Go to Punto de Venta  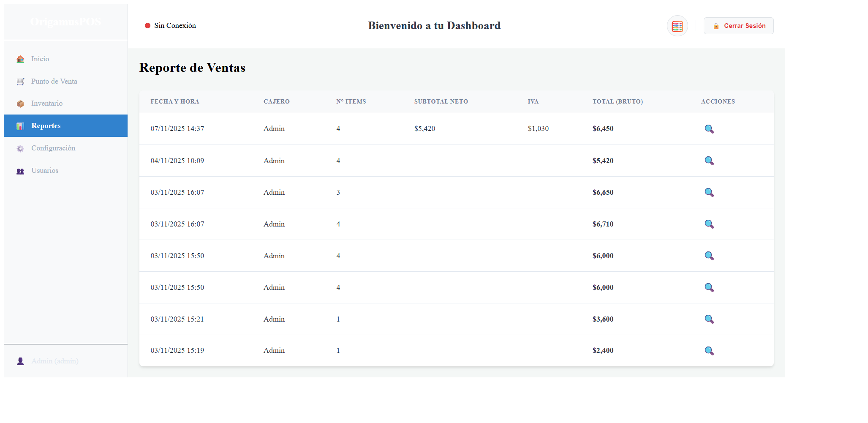(54, 81)
